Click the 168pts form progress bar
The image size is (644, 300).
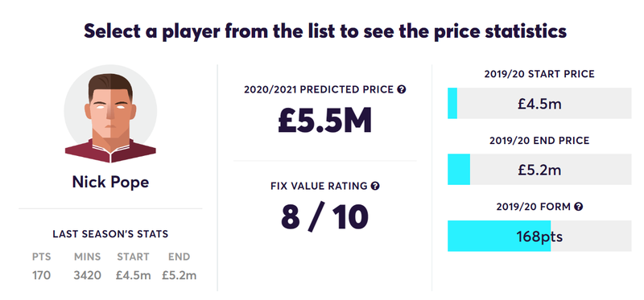(x=539, y=236)
